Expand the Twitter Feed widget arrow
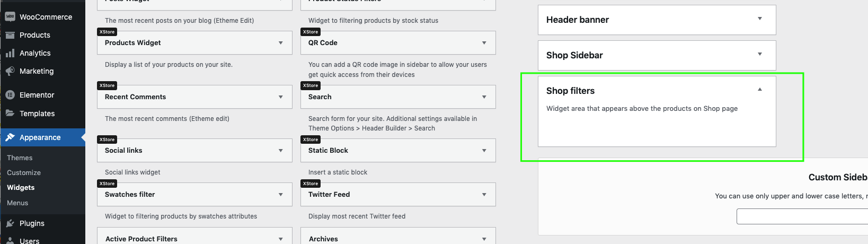The width and height of the screenshot is (868, 244). [484, 195]
